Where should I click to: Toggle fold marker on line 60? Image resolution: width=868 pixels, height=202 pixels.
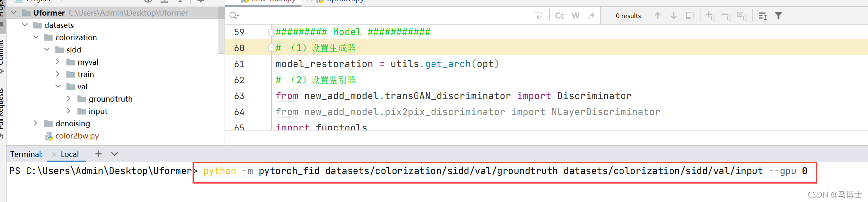271,48
